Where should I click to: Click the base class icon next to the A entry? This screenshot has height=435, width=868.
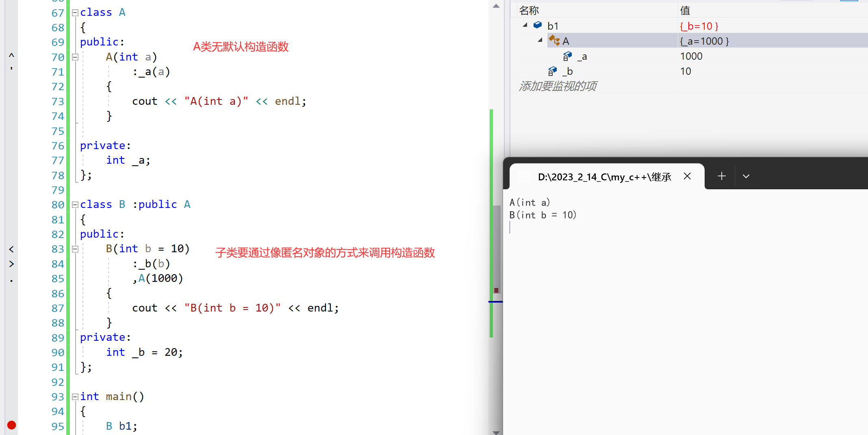click(x=553, y=41)
